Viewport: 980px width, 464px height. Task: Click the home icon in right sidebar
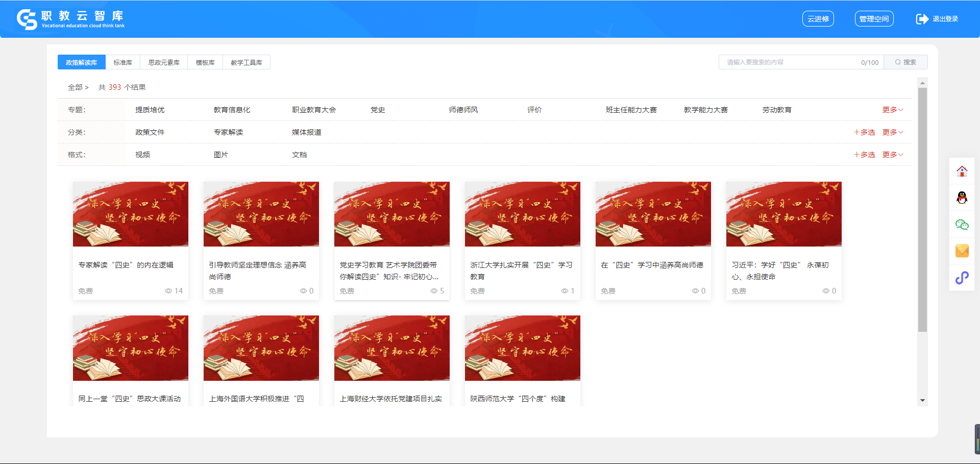962,172
